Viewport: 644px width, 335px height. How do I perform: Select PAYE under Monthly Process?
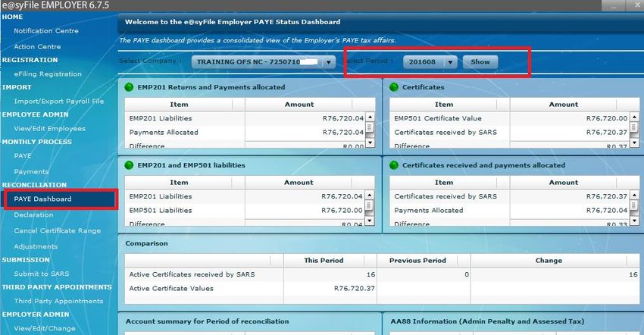tap(23, 156)
